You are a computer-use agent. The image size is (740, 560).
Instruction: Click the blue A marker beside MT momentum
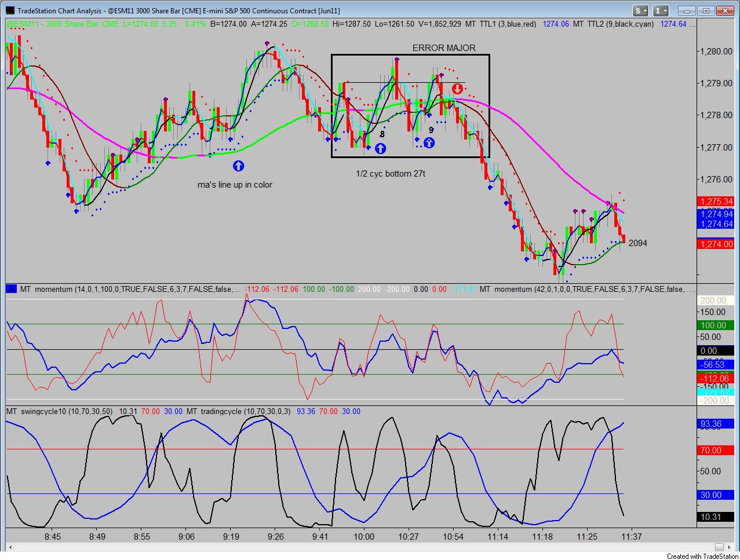pos(10,288)
